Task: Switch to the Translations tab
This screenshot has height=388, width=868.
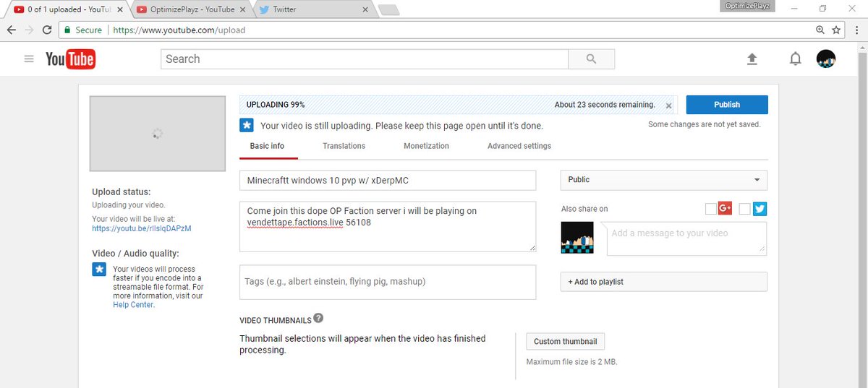Action: click(344, 146)
